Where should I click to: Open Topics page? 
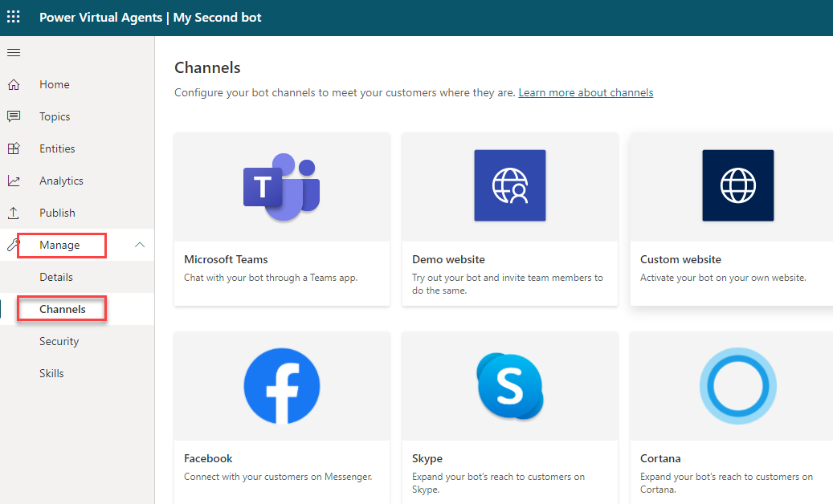pos(55,116)
